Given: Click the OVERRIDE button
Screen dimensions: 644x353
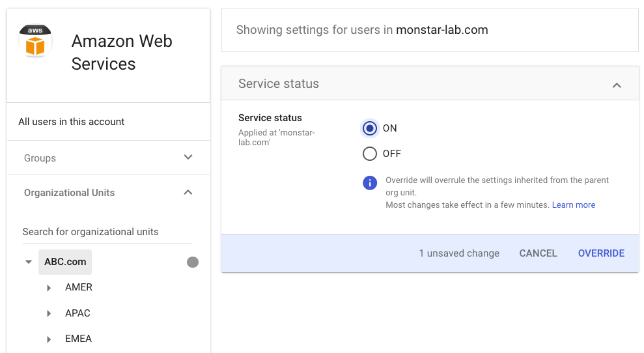Looking at the screenshot, I should click(x=601, y=253).
